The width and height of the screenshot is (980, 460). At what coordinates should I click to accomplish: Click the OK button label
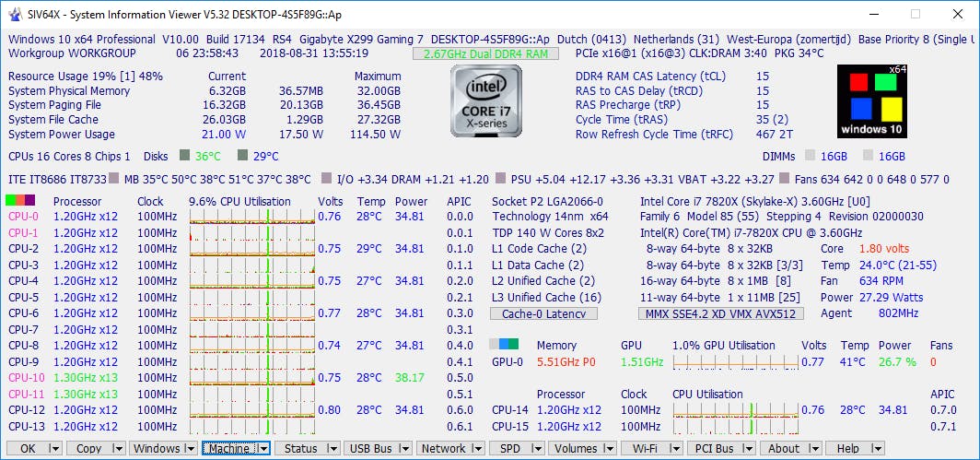pyautogui.click(x=28, y=449)
